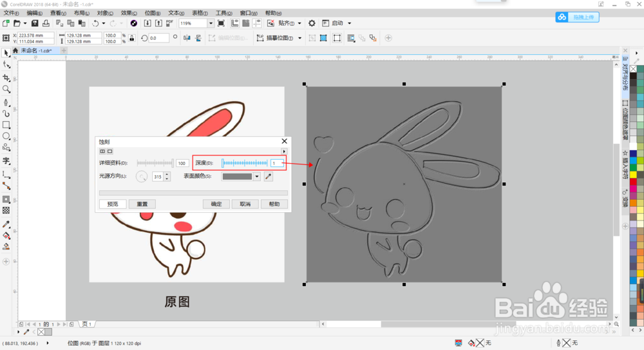Click the Options gear icon
The width and height of the screenshot is (644, 350).
point(312,23)
